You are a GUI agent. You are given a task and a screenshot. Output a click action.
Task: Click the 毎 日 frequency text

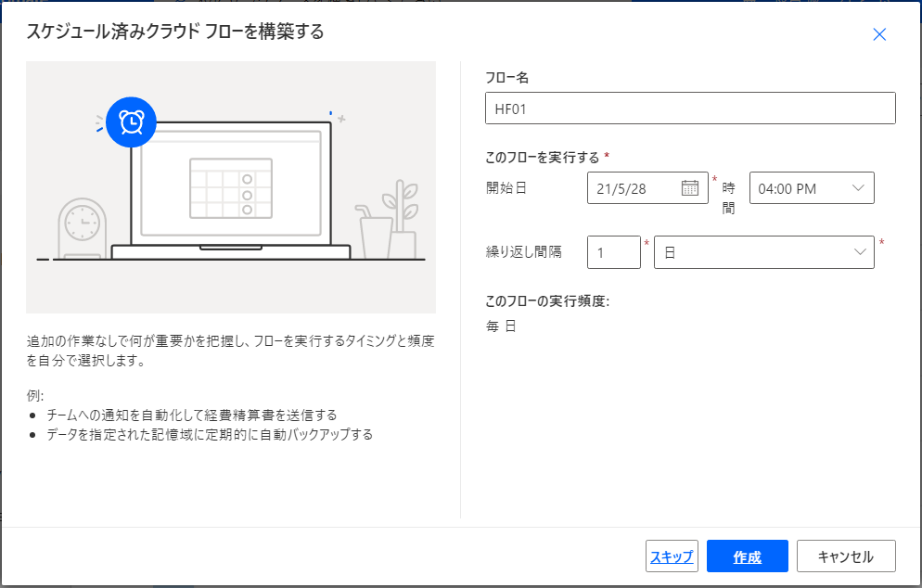click(x=501, y=326)
